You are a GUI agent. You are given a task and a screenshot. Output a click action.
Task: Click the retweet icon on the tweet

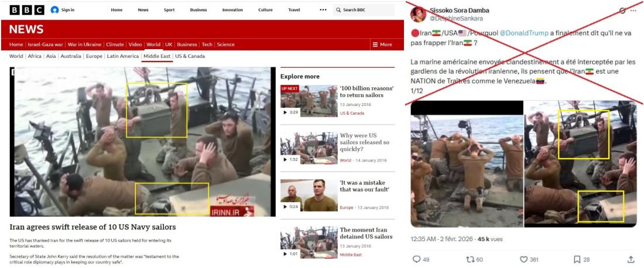click(470, 259)
